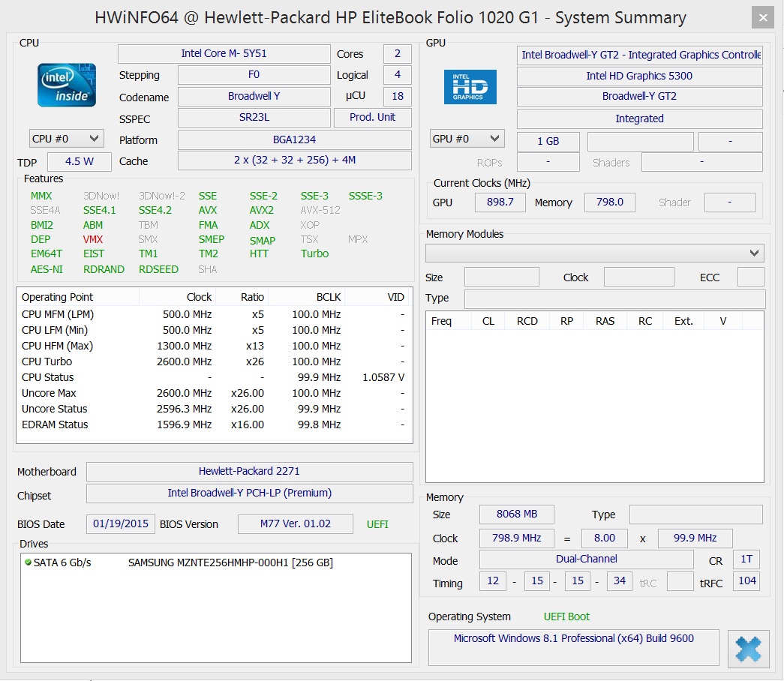Click the empty Size field under Memory Modules
The height and width of the screenshot is (681, 784).
tap(501, 277)
